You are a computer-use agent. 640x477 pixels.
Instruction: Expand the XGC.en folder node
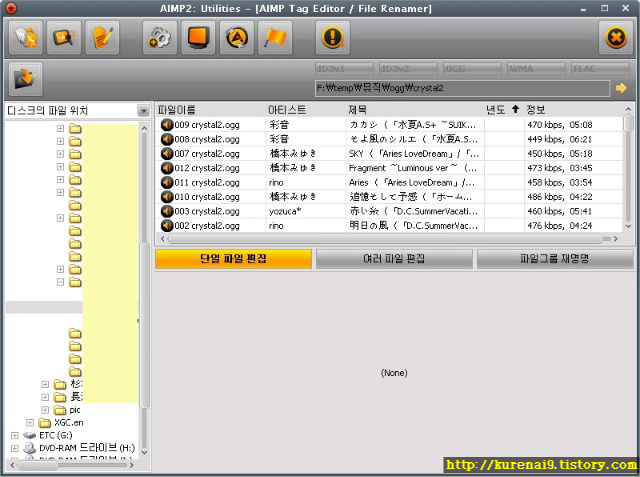[30, 423]
